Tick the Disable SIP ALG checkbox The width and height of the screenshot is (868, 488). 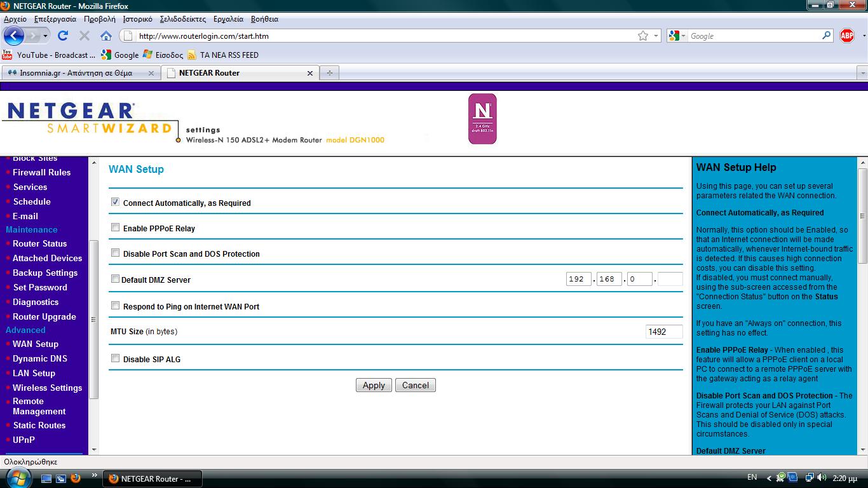pos(115,358)
